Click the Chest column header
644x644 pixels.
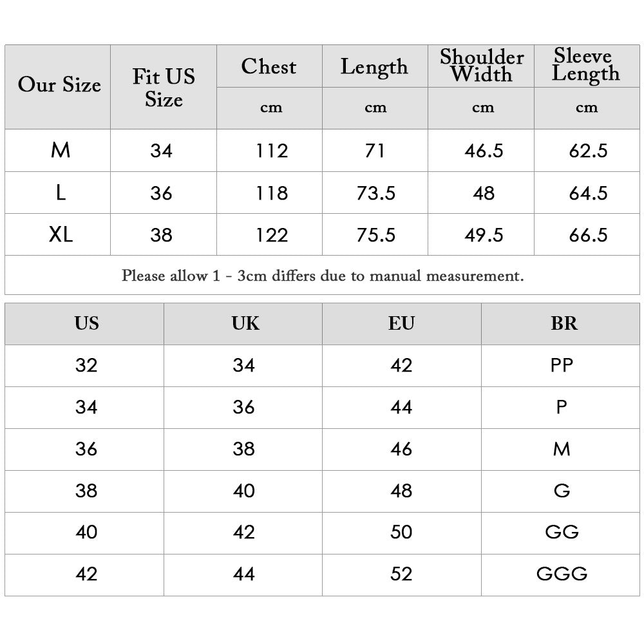[x=269, y=67]
